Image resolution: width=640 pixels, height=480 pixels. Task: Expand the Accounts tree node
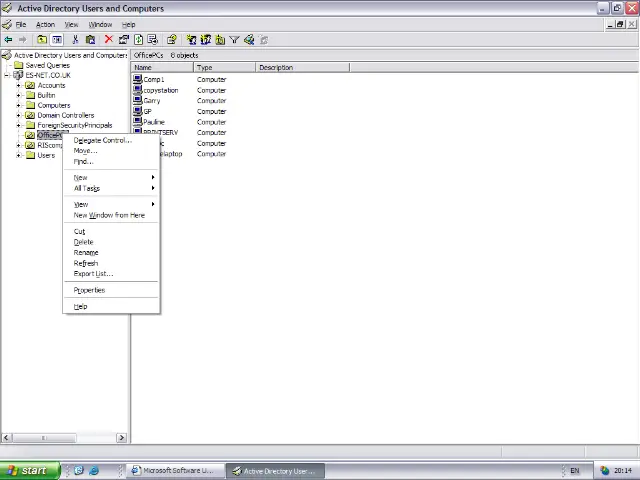(18, 85)
